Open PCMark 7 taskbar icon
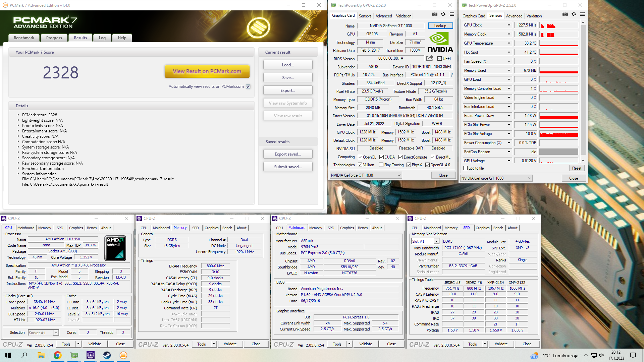 [123, 355]
